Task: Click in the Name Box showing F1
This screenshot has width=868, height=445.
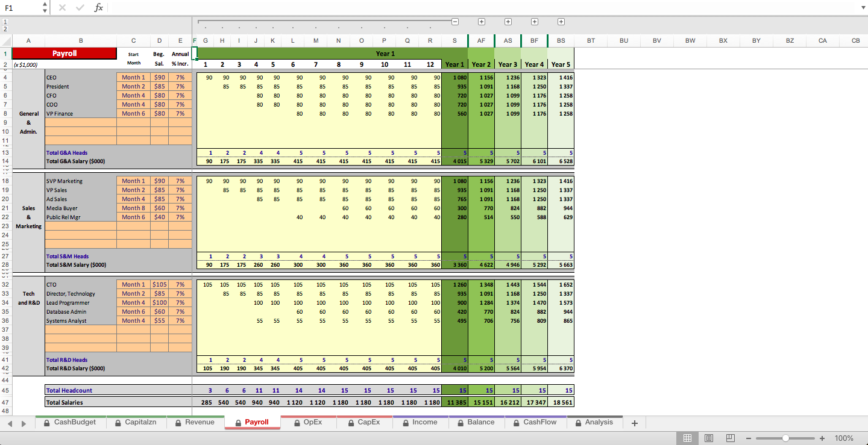Action: [x=21, y=8]
